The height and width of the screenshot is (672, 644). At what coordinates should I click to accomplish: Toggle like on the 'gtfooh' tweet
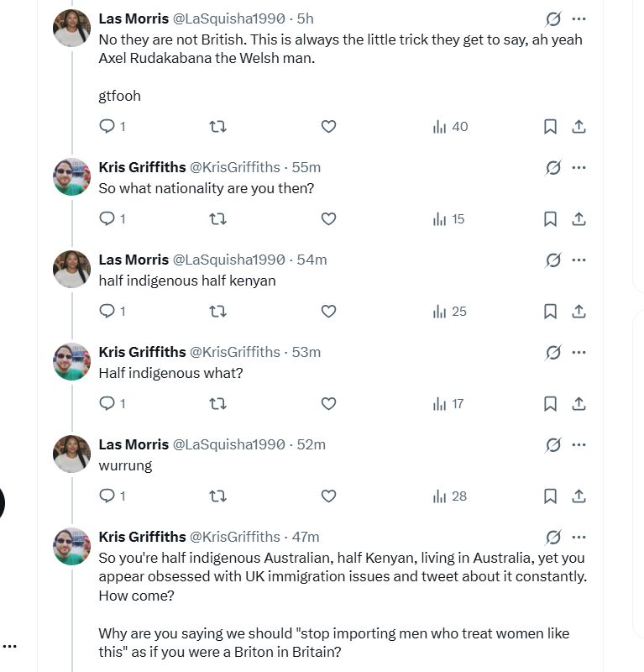tap(328, 127)
